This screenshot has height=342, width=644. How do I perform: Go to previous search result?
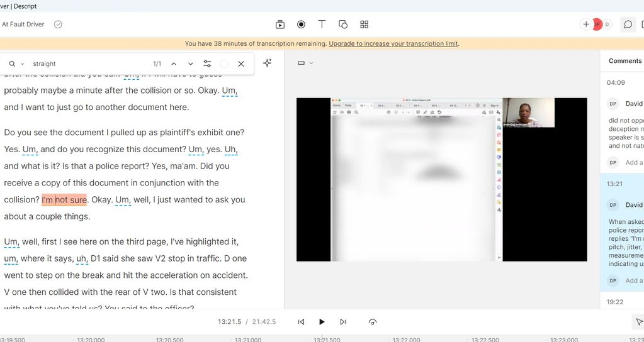point(174,63)
